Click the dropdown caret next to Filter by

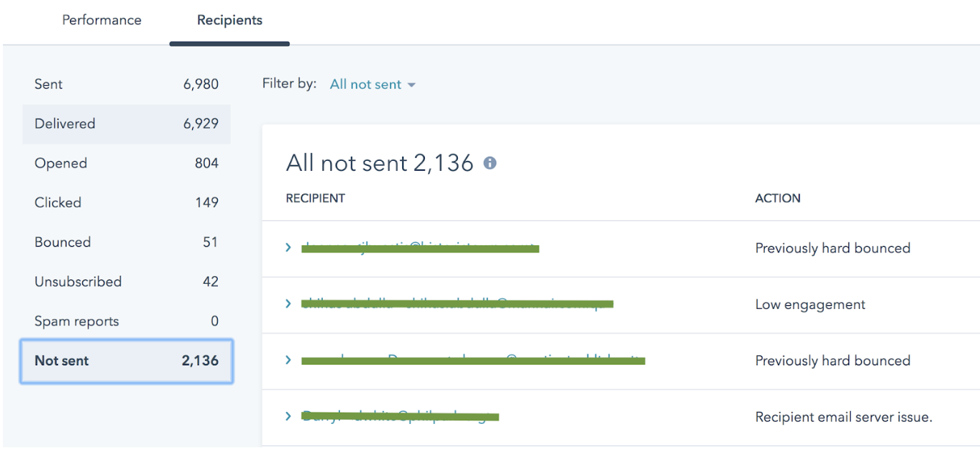click(411, 84)
